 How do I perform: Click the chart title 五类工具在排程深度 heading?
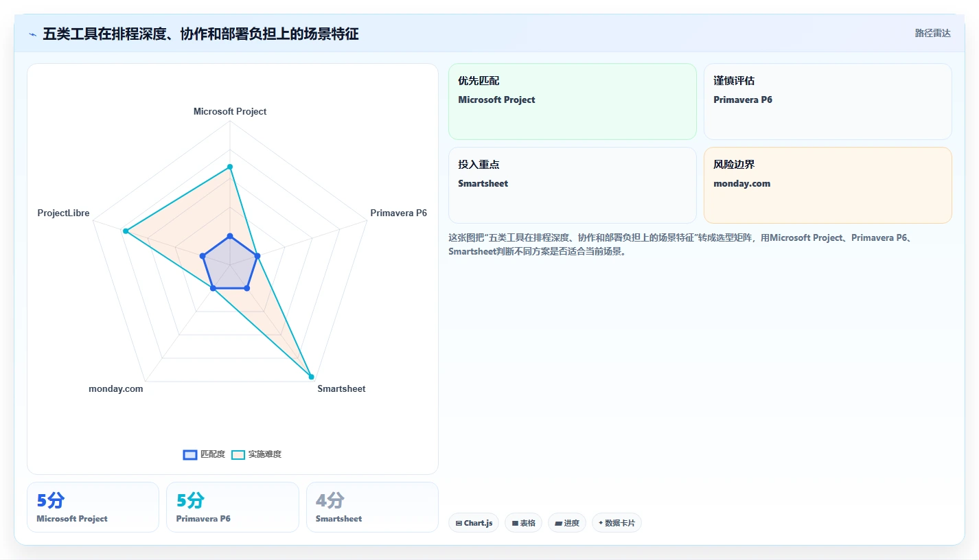(200, 34)
